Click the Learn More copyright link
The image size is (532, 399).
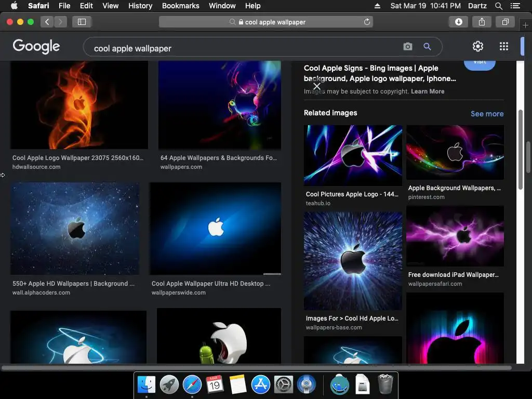(428, 91)
